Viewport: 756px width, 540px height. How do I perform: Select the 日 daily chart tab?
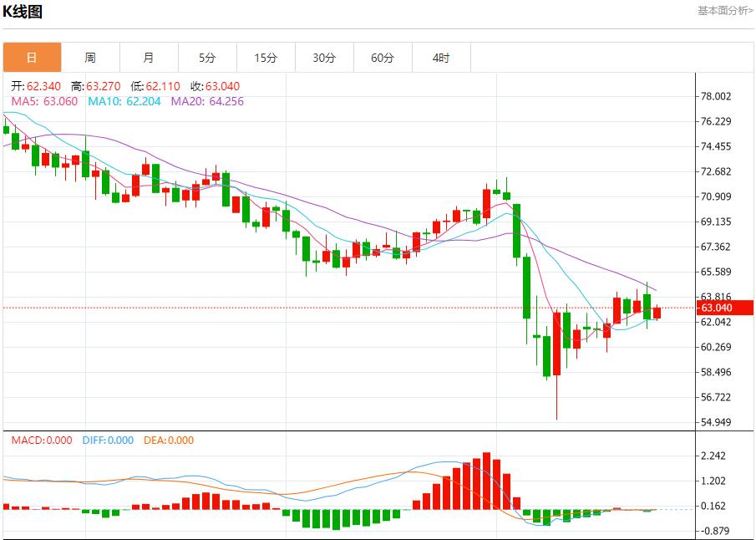(x=32, y=58)
